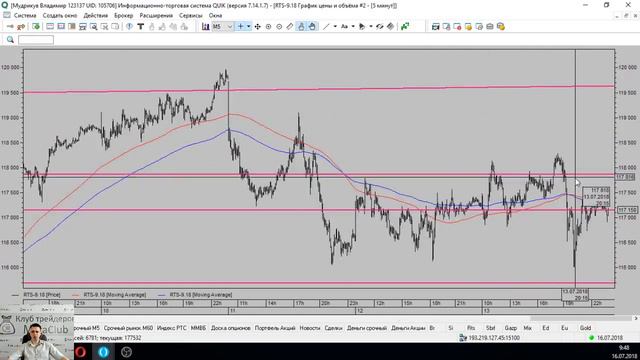Switch to Новости tab
The height and width of the screenshot is (360, 640).
coord(310,328)
